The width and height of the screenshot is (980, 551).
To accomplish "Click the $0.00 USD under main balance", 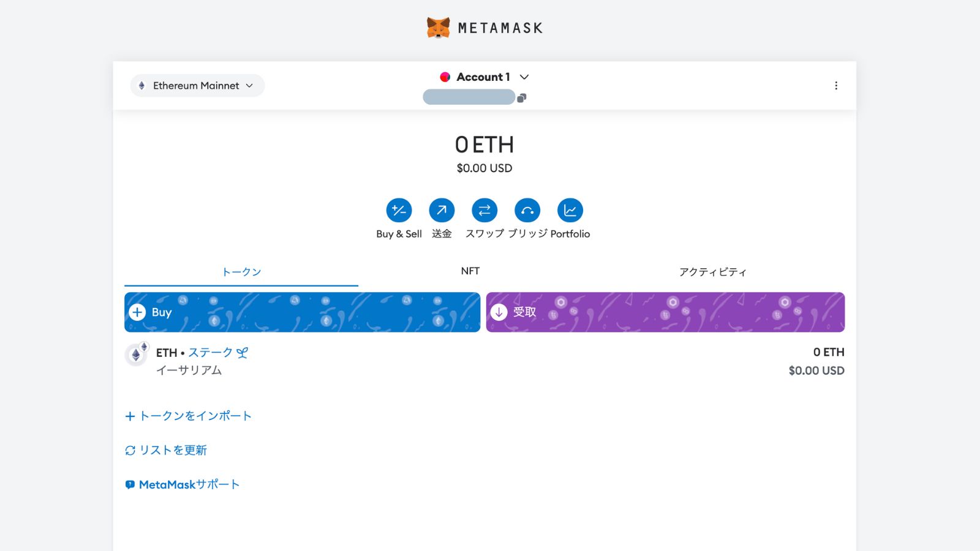I will [x=484, y=168].
